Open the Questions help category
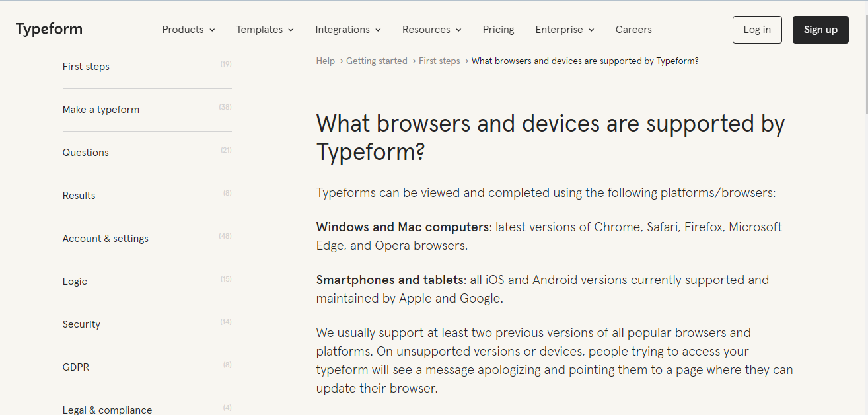Screen dimensions: 868x415 pos(86,153)
